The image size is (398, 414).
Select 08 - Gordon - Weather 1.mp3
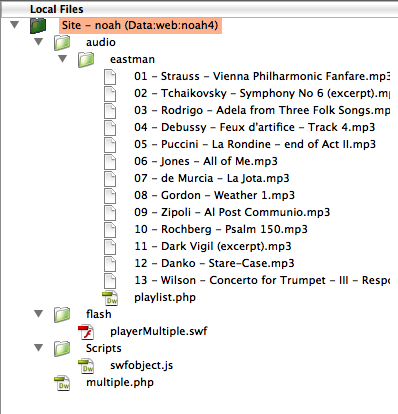[x=215, y=195]
